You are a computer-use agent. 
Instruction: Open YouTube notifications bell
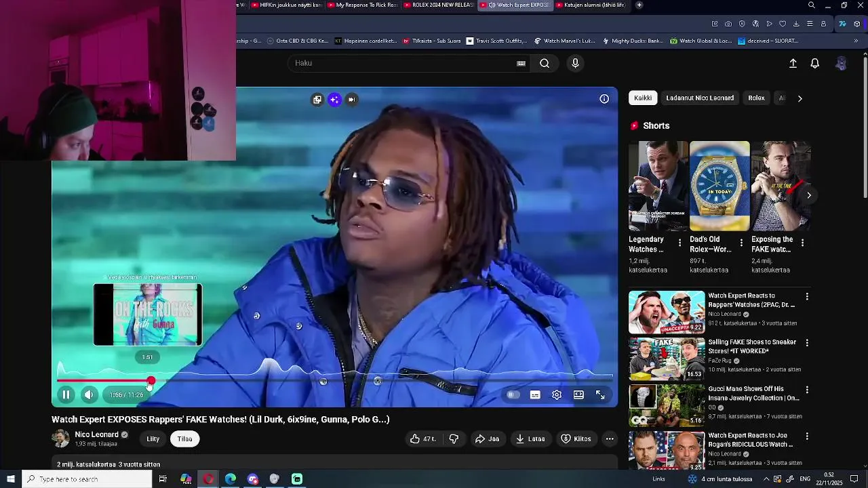coord(815,63)
